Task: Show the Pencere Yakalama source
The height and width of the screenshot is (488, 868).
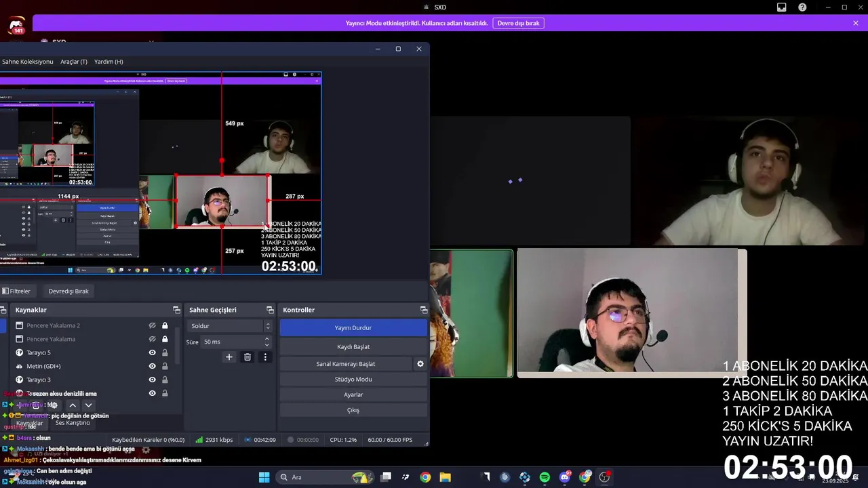Action: pos(153,339)
